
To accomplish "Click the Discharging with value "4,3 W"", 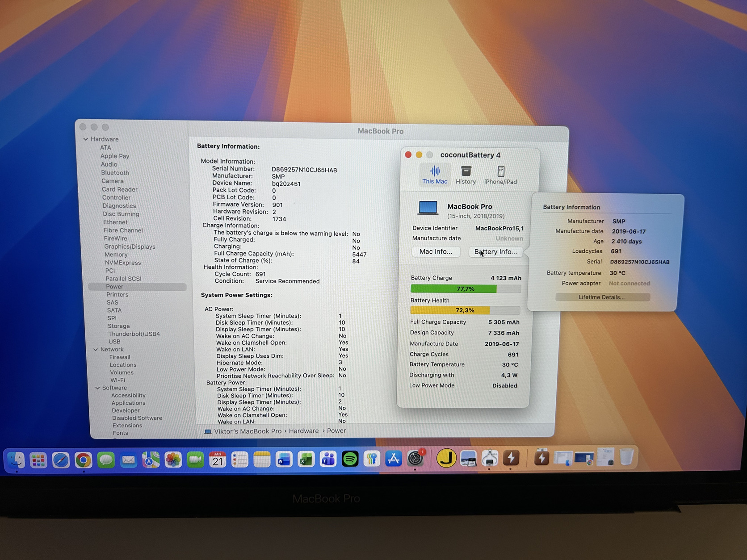I will tap(509, 376).
